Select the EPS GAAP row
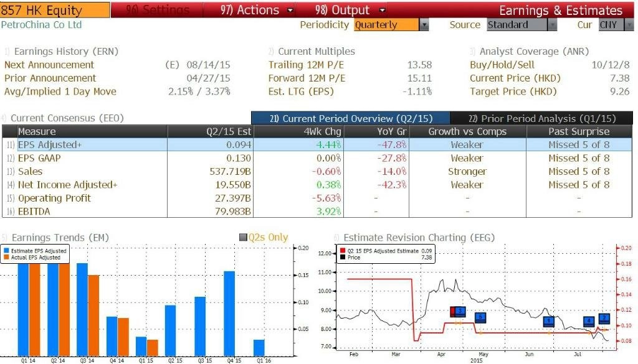This screenshot has width=638, height=364. pos(317,158)
